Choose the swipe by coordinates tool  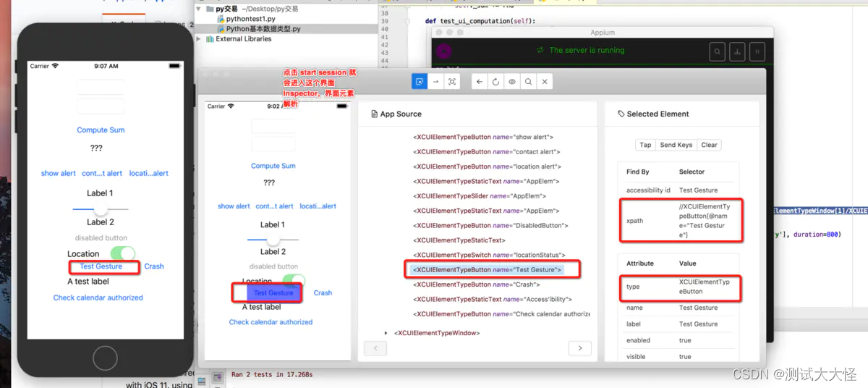[436, 82]
